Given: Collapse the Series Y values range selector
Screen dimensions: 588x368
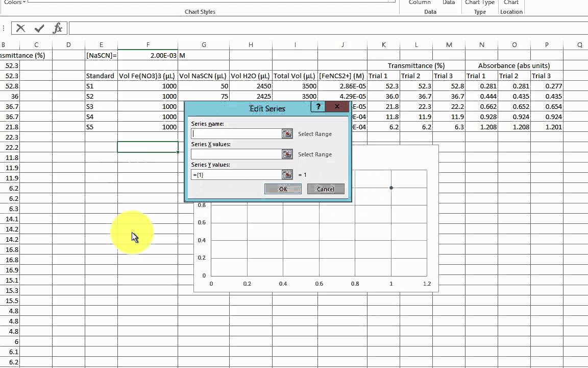Looking at the screenshot, I should (x=287, y=175).
